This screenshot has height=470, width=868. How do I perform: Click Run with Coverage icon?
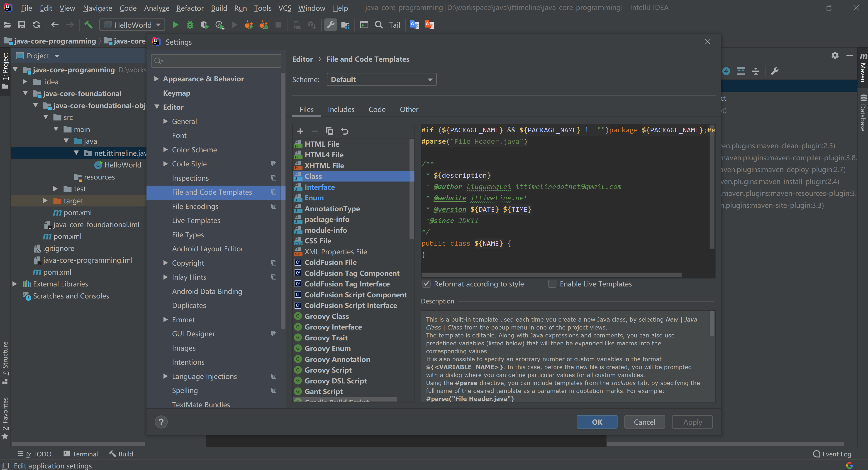pos(205,25)
